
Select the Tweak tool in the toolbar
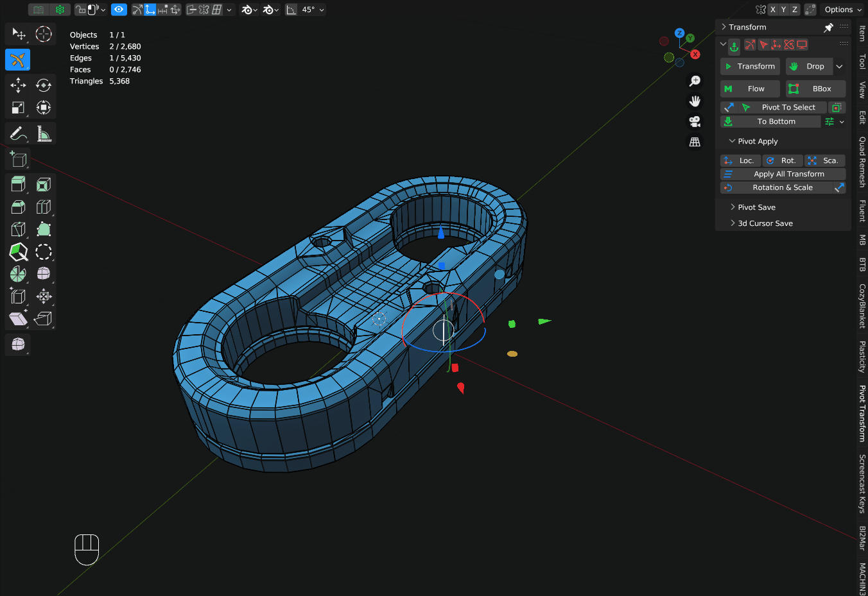[18, 34]
